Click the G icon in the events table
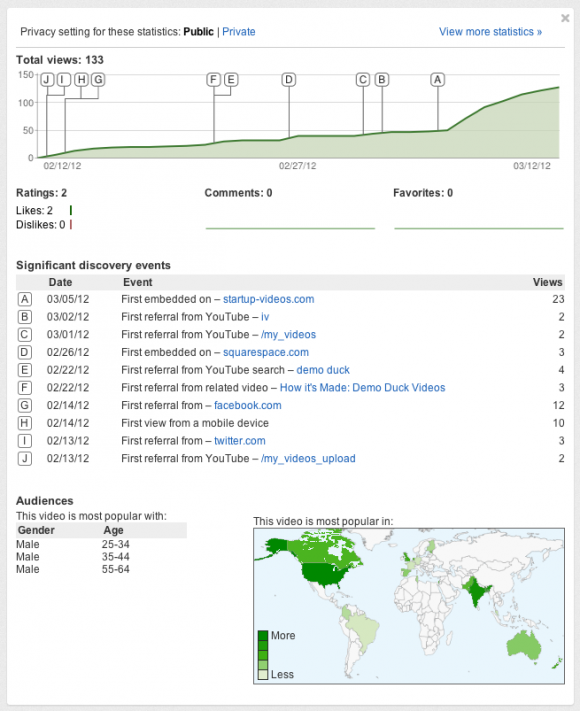Viewport: 580px width, 711px height. [x=24, y=405]
